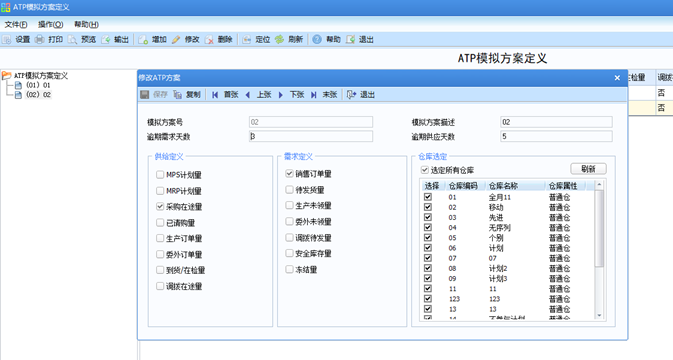Toggle 选定所有仓库 checkbox
This screenshot has width=673, height=360.
point(424,170)
